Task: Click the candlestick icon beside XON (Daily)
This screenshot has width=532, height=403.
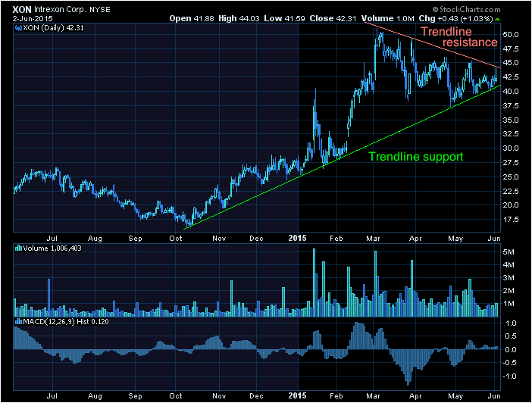Action: 18,28
